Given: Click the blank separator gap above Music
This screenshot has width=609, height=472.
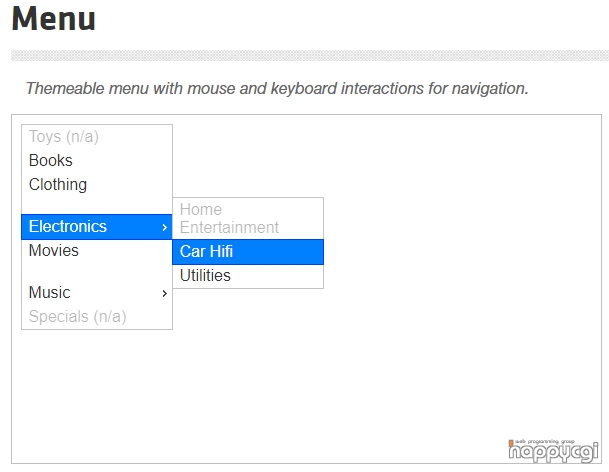Looking at the screenshot, I should [97, 272].
